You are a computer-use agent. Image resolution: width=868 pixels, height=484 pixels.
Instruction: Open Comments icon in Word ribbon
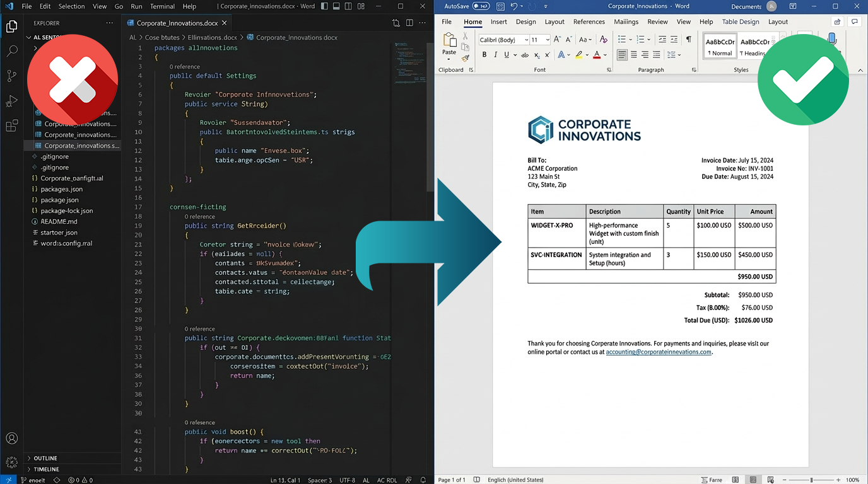855,21
